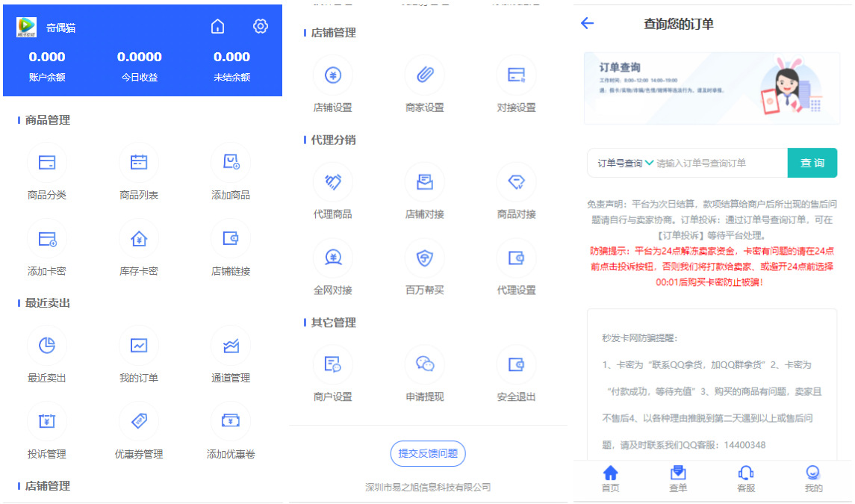This screenshot has height=504, width=855.
Task: Click 代理分销 section heading
Action: [x=333, y=140]
